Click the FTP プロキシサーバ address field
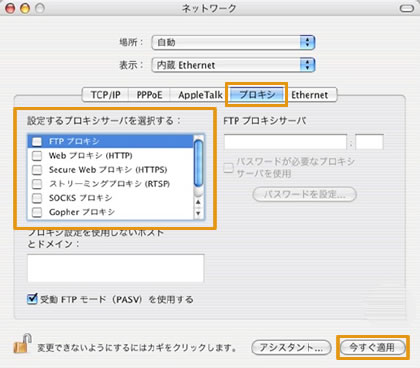This screenshot has width=420, height=368. coord(285,142)
